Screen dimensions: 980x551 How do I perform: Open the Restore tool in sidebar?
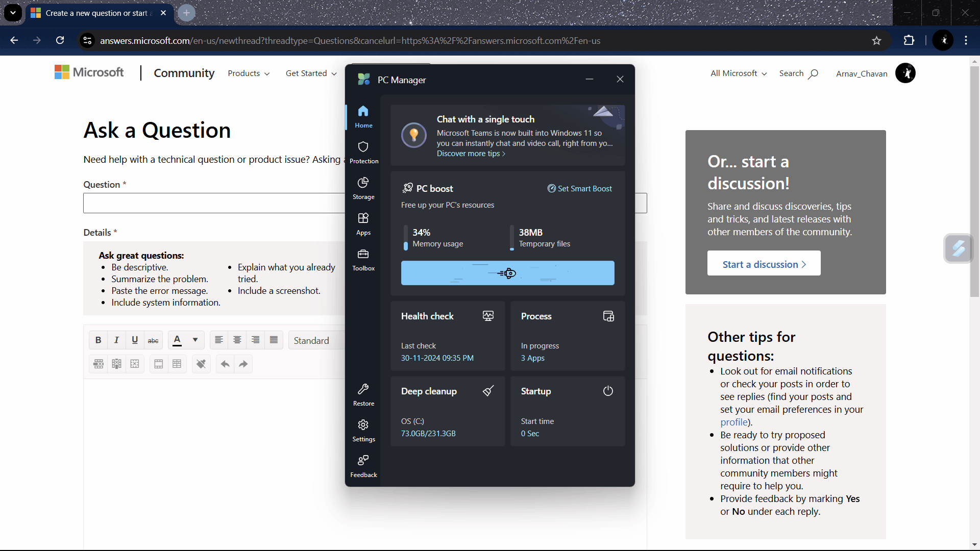(363, 395)
